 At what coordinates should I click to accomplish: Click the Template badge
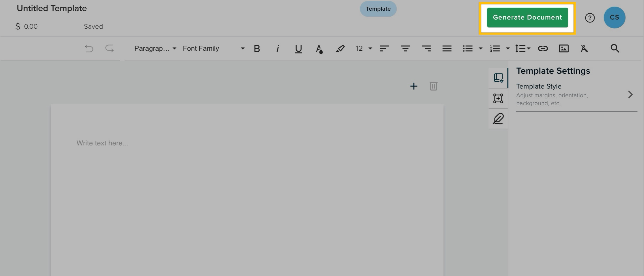click(378, 9)
